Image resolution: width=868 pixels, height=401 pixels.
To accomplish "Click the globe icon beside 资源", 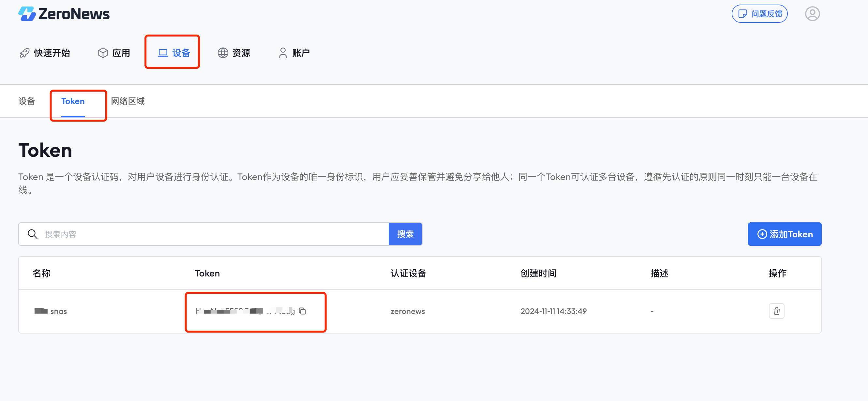I will coord(223,53).
